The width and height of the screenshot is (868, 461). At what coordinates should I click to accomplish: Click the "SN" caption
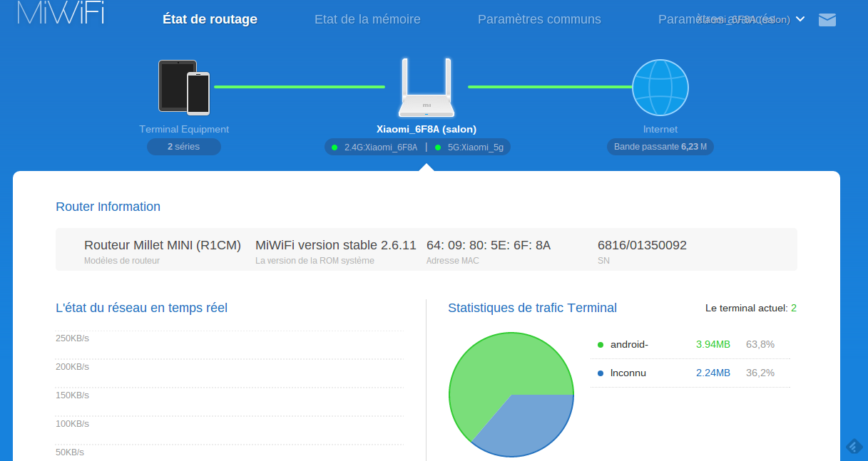603,261
